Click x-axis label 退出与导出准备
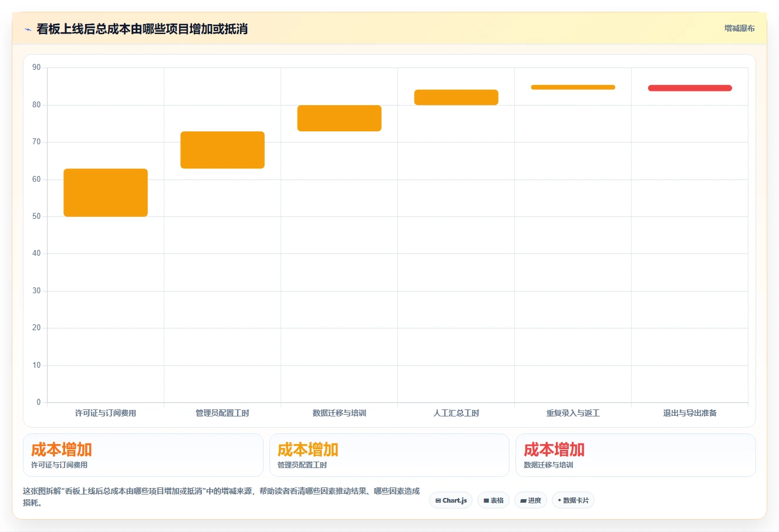 690,413
